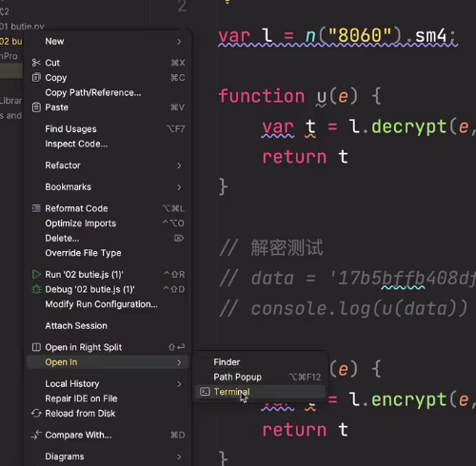Click the Copy clipboard icon

click(x=36, y=78)
